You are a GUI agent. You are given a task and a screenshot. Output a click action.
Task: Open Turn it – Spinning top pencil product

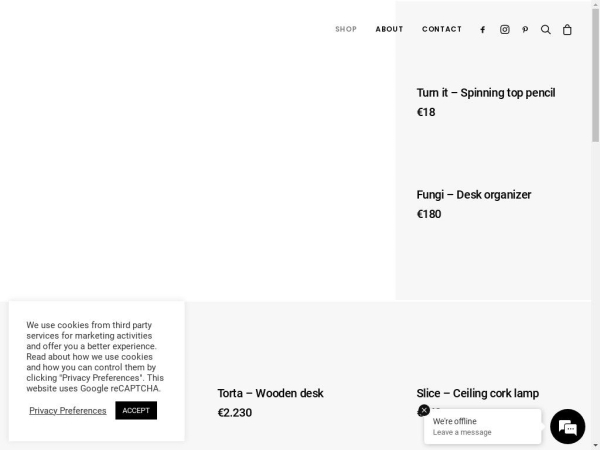[486, 93]
